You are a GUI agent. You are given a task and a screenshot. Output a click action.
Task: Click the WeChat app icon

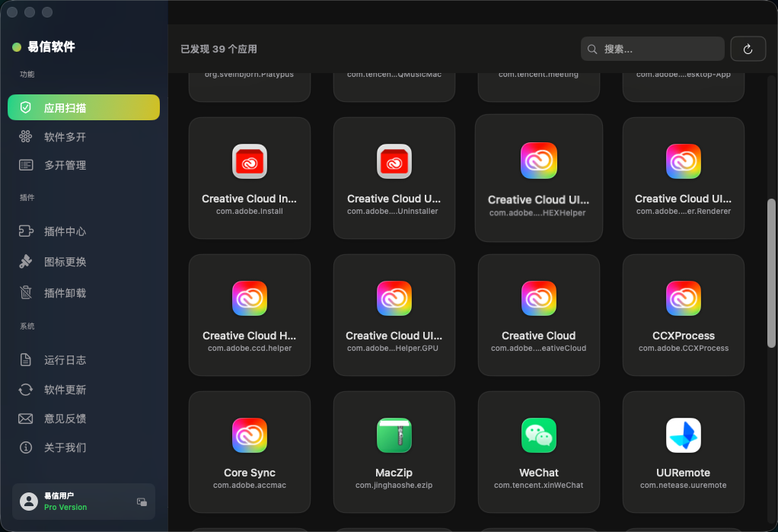point(538,435)
